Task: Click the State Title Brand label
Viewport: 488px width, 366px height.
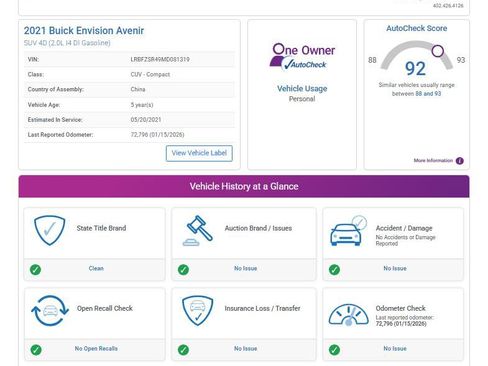Action: 101,228
